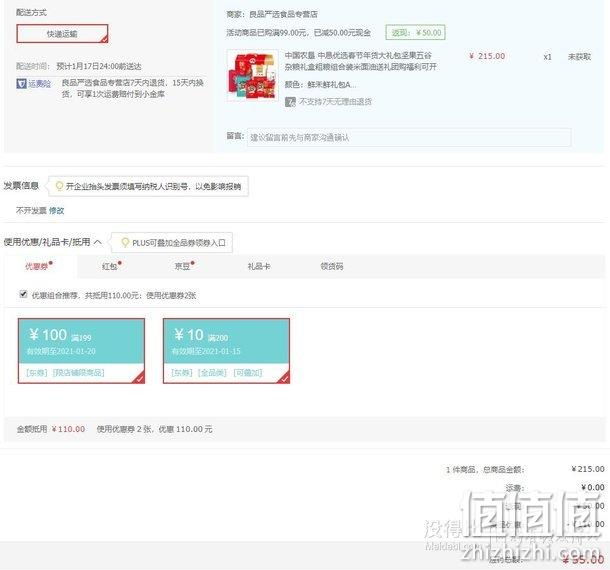Select the 快递运输 delivery method button
This screenshot has width=610, height=570.
click(62, 34)
